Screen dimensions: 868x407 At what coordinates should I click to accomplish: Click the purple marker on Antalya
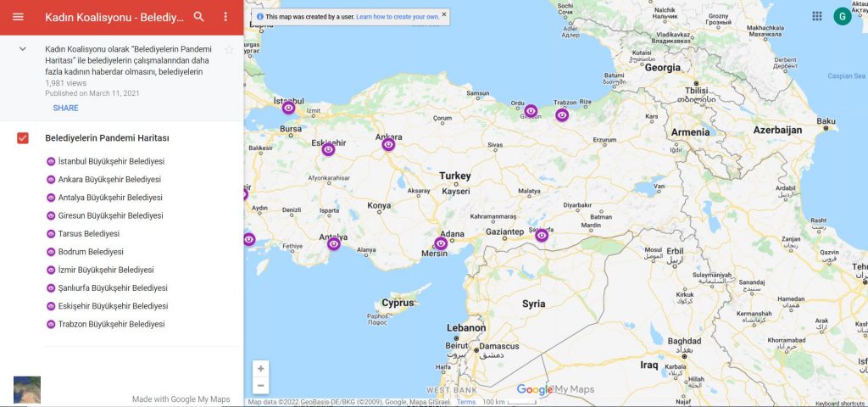(334, 243)
